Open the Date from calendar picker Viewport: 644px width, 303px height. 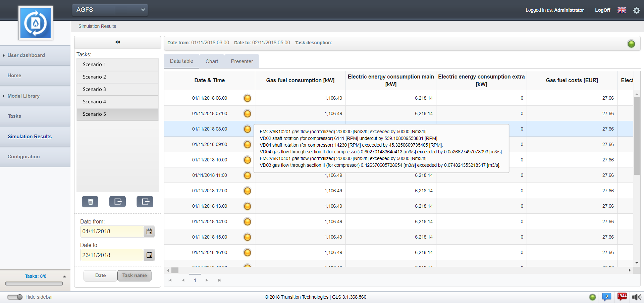click(x=149, y=232)
